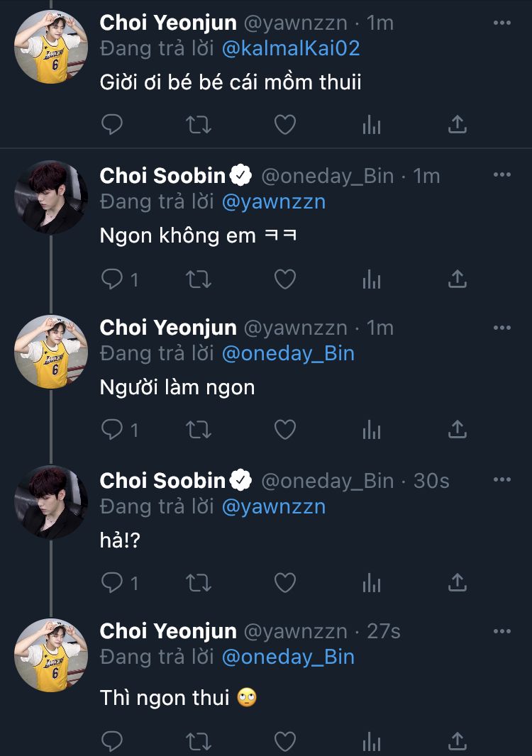532x756 pixels.
Task: Open the @yawnzzn mention under "hả!?" tweet
Action: (x=274, y=506)
